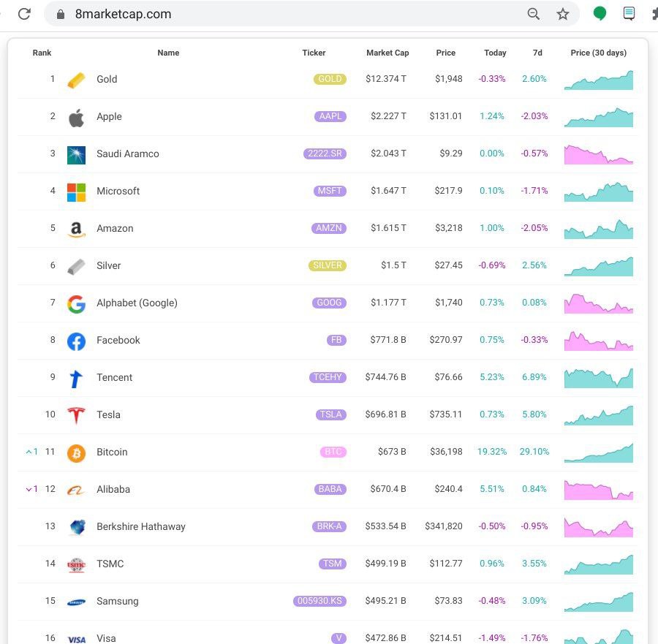Click Bitcoin's rank-up arrow indicator
This screenshot has height=644, width=658.
pos(32,452)
